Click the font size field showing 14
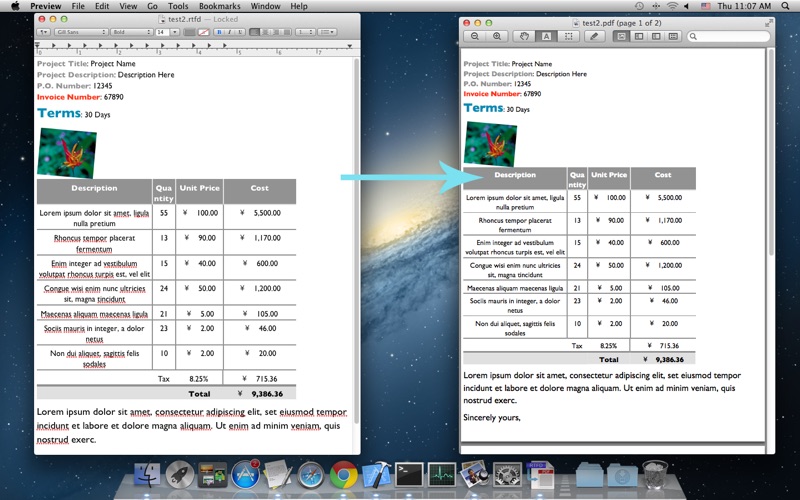This screenshot has width=800, height=500. coord(162,32)
